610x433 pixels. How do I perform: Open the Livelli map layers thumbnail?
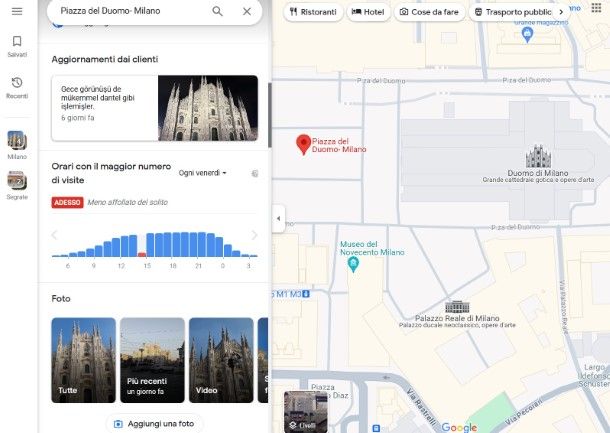pyautogui.click(x=306, y=412)
